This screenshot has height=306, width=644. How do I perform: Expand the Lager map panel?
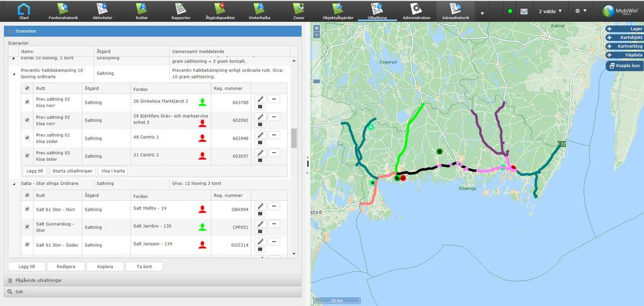coord(624,29)
